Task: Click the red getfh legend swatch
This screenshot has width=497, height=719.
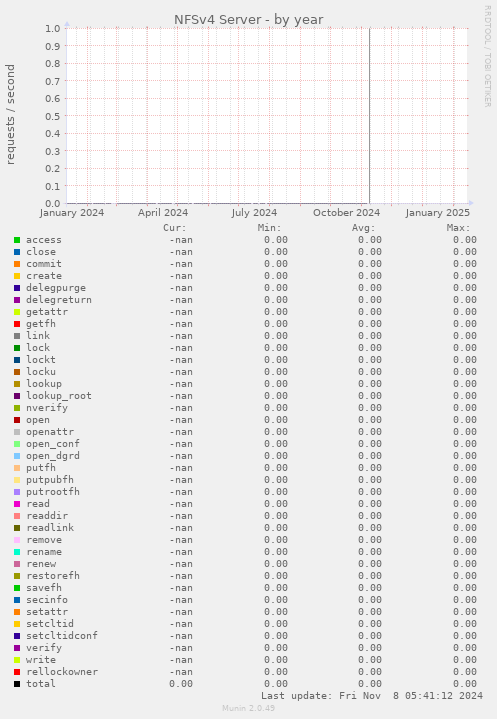Action: (x=17, y=324)
